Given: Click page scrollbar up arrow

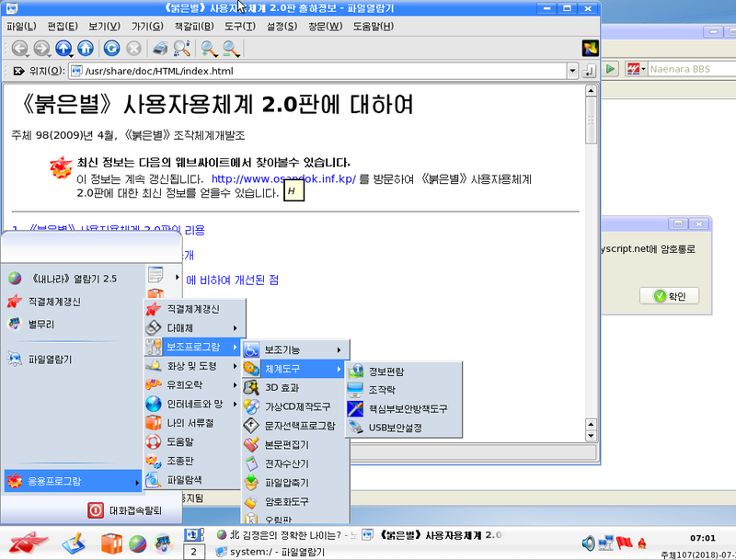Looking at the screenshot, I should [591, 90].
